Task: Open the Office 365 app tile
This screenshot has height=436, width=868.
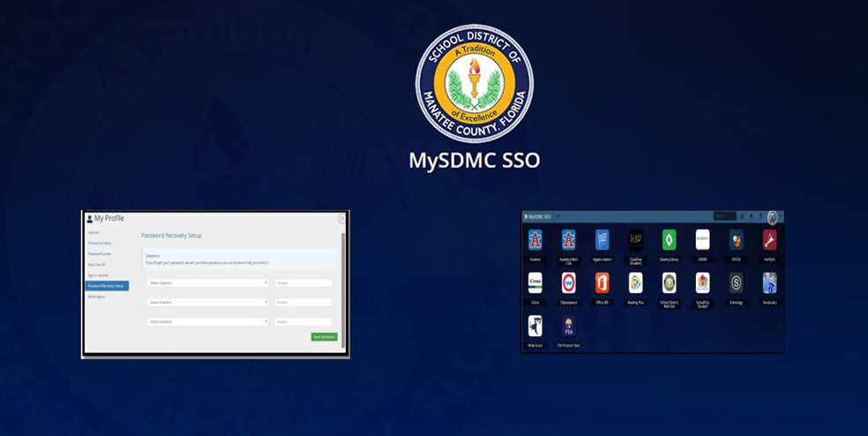Action: point(602,282)
